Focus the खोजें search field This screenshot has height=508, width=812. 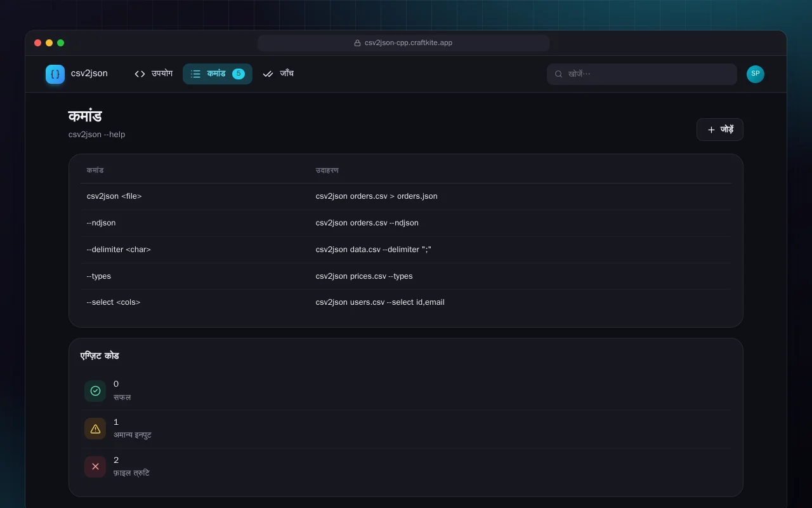642,74
